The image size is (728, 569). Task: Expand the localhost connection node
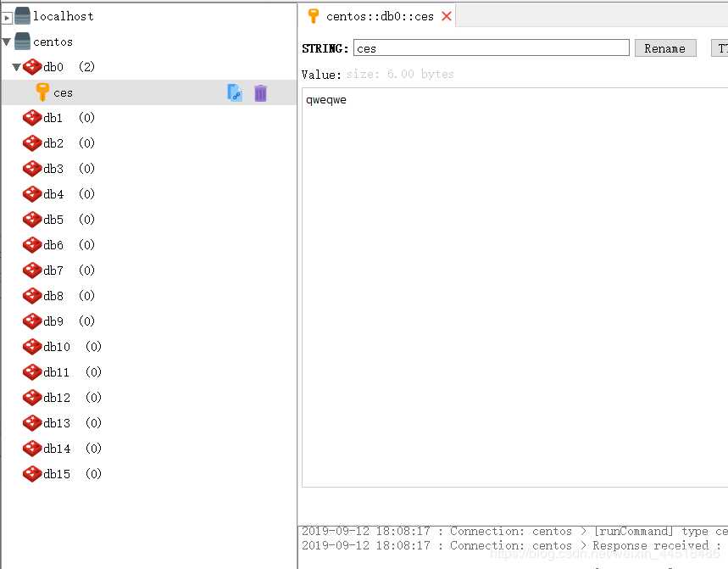[x=7, y=18]
